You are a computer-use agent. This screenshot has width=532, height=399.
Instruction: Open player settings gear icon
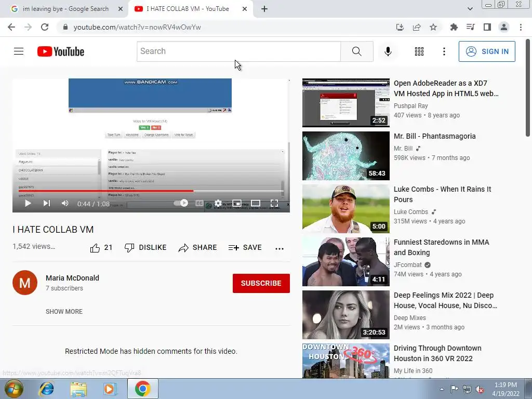tap(218, 203)
